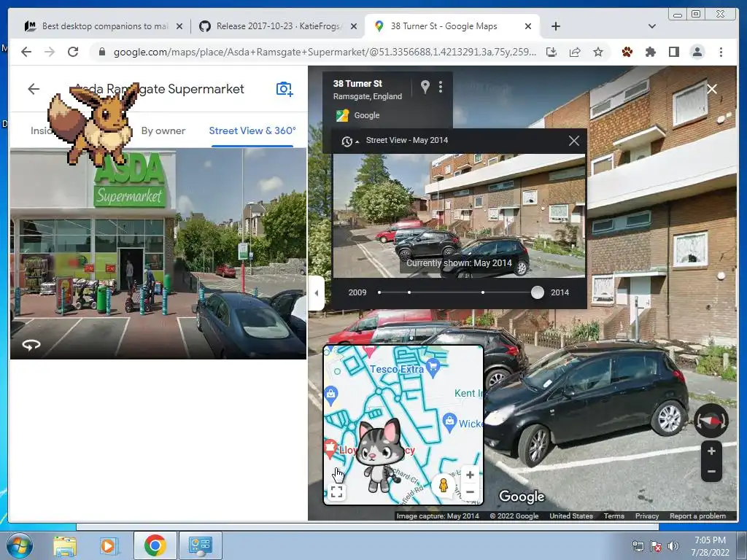Open the paw print extension icon
Viewport: 747px width, 560px height.
point(627,52)
